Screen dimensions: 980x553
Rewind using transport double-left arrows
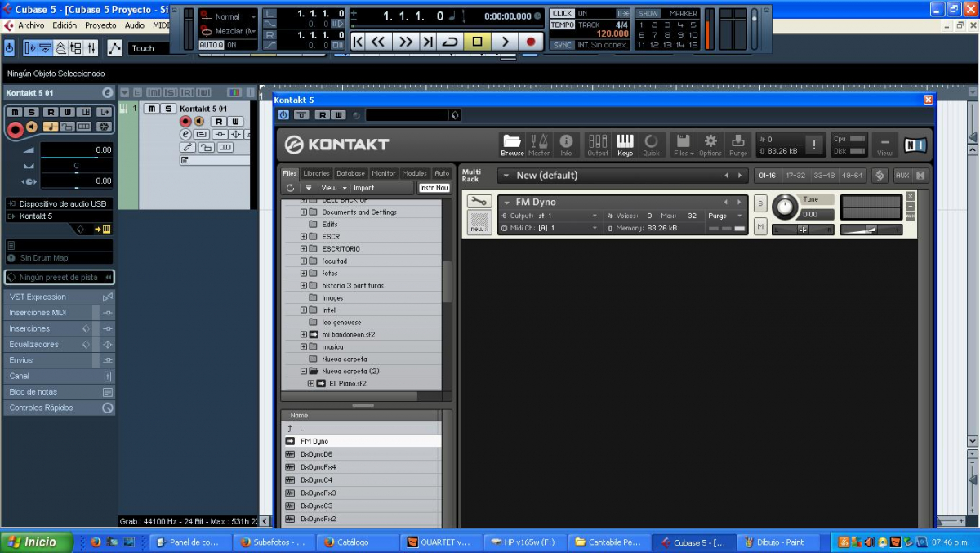click(378, 42)
